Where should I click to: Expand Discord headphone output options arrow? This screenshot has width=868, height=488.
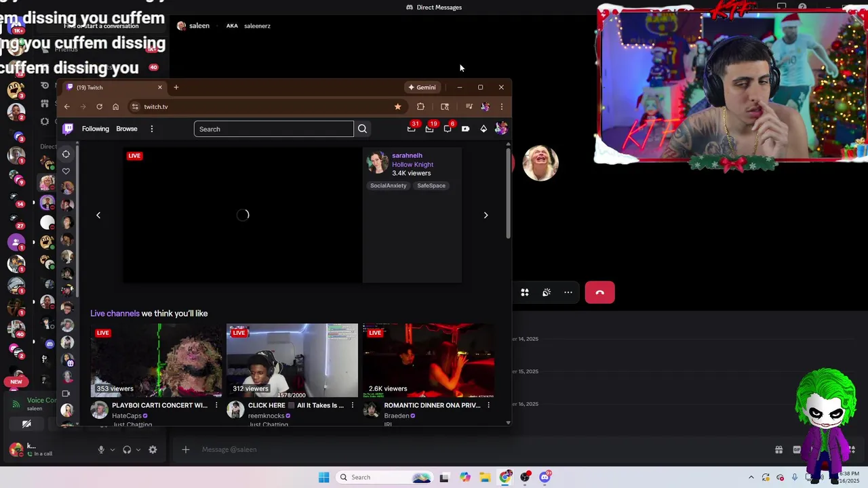138,449
